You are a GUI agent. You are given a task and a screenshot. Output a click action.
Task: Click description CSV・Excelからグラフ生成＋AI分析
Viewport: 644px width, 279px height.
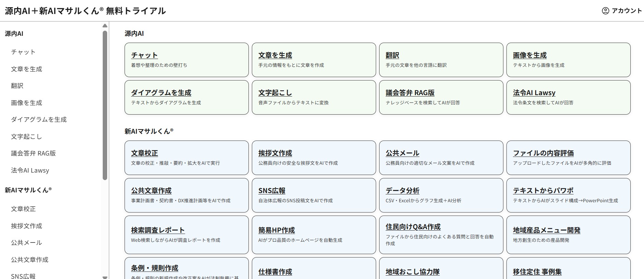click(x=424, y=201)
